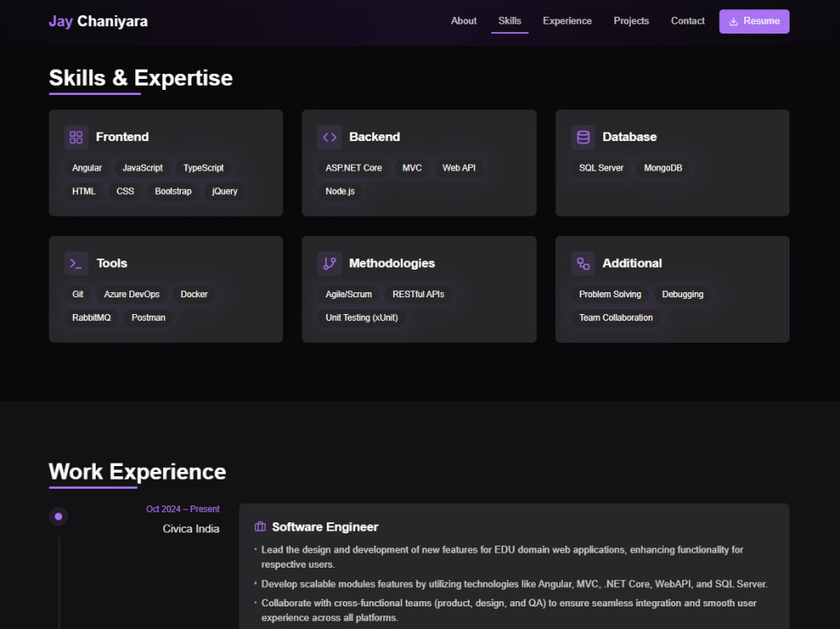Click the HTML skill tag
The image size is (840, 629).
click(x=83, y=191)
